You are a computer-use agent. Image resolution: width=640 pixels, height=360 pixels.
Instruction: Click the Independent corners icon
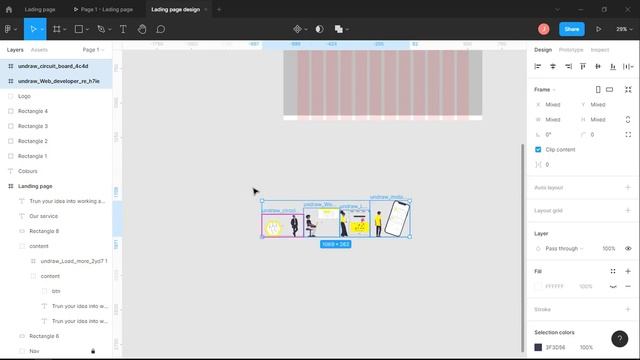628,135
